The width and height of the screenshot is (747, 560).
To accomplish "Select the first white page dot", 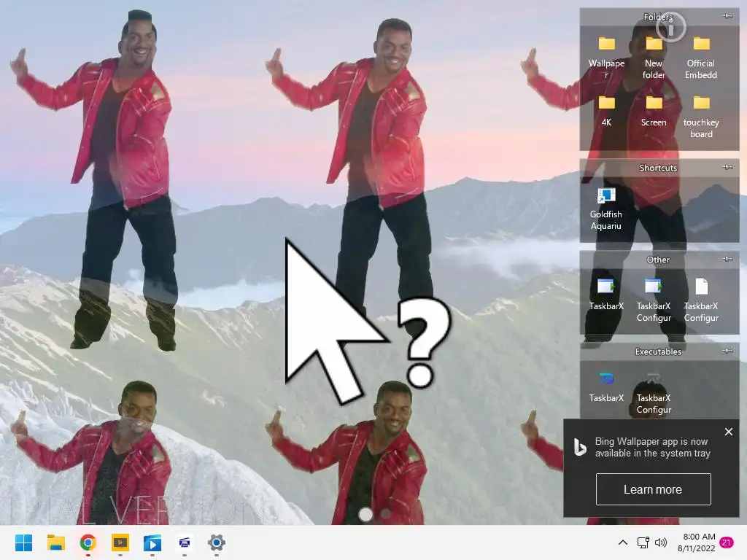I will pyautogui.click(x=365, y=514).
